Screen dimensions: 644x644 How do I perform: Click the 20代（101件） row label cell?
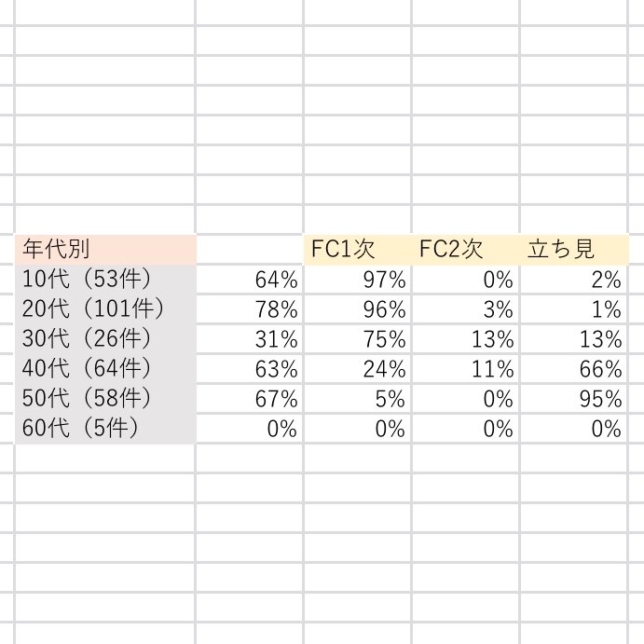[104, 308]
